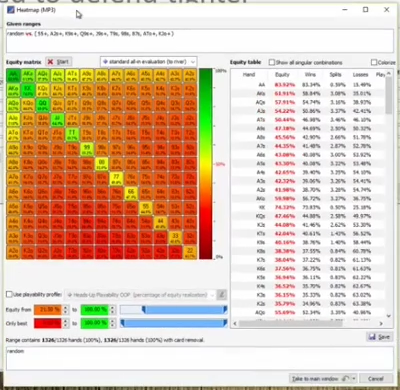Sort equity table by Wins column header

(310, 75)
